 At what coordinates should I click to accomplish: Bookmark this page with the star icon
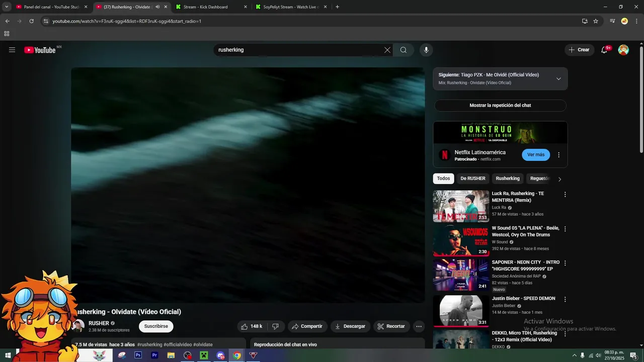(596, 21)
